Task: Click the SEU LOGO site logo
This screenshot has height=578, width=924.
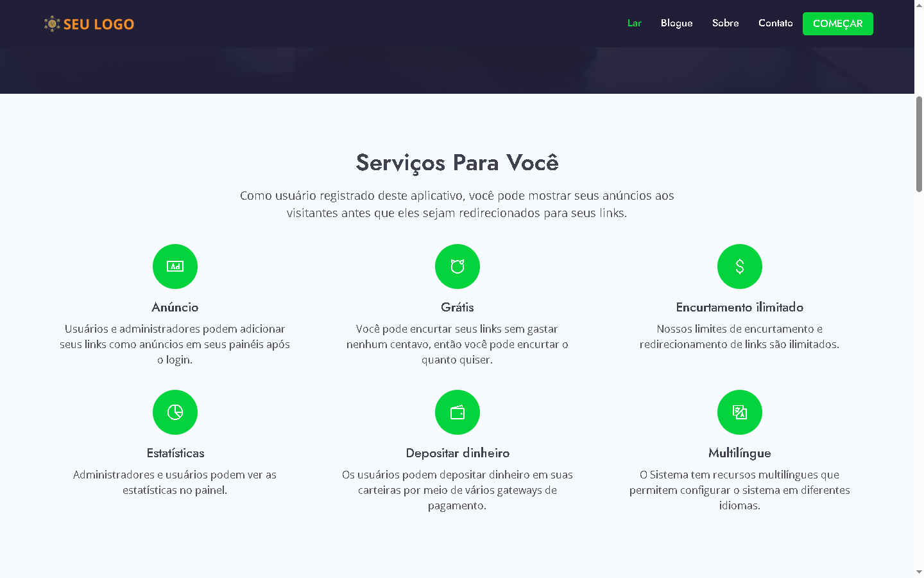Action: pyautogui.click(x=89, y=24)
